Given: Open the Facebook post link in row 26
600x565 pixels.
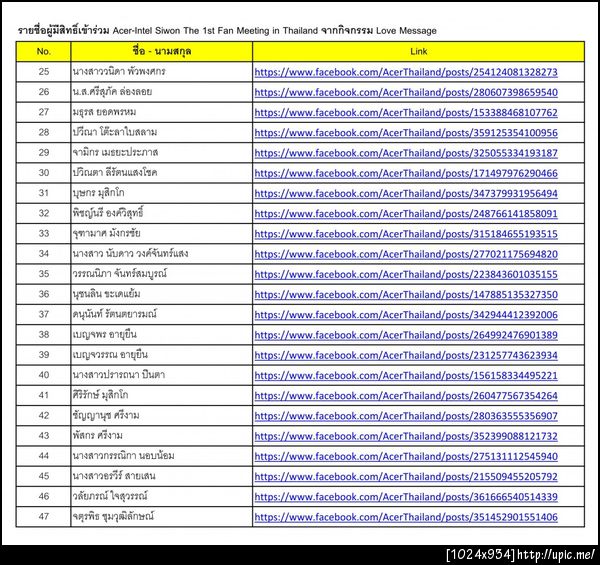Looking at the screenshot, I should click(x=406, y=93).
